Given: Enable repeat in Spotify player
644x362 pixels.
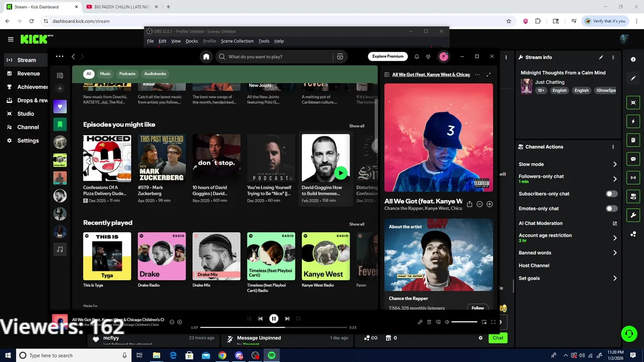Looking at the screenshot, I should (x=298, y=319).
